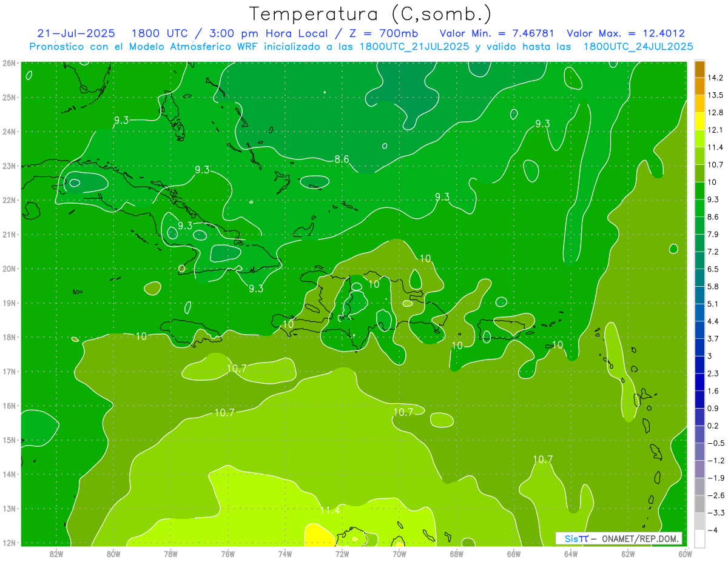Screen dimensions: 728x562
Task: Click the colorbar value 7.2
Action: click(713, 252)
